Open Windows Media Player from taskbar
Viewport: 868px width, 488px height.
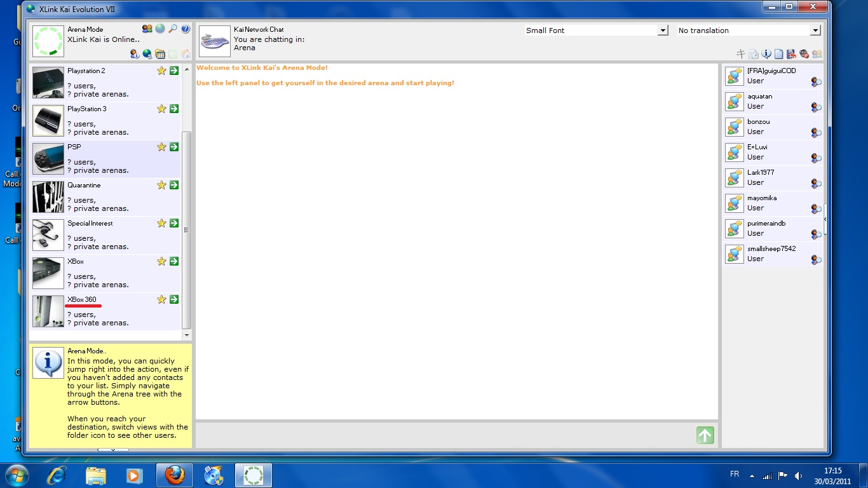133,475
